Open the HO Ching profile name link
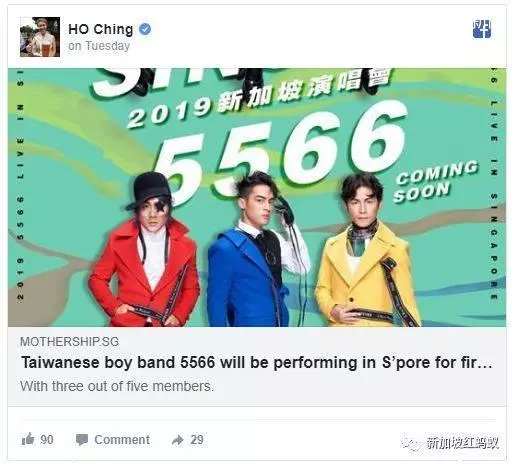Screen dimensions: 515x466 101,29
